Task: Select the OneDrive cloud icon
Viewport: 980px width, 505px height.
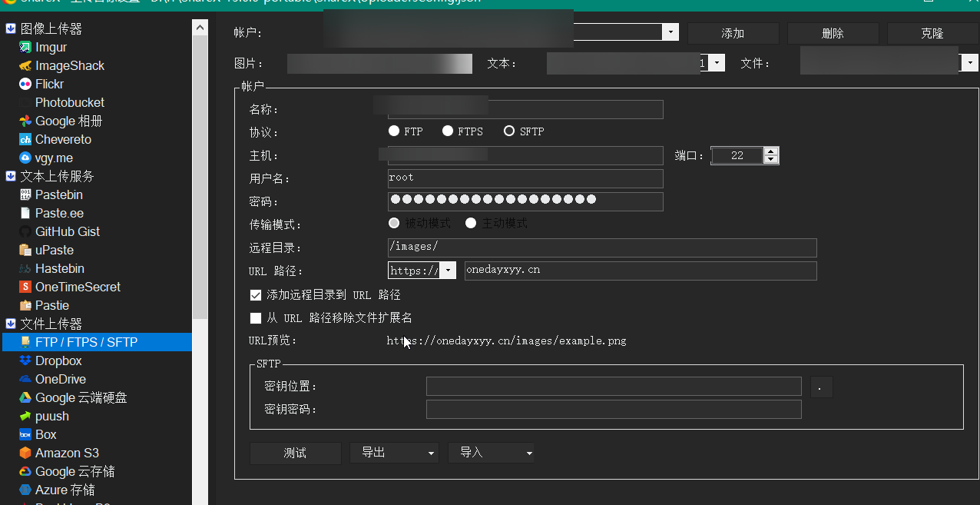Action: click(x=25, y=380)
